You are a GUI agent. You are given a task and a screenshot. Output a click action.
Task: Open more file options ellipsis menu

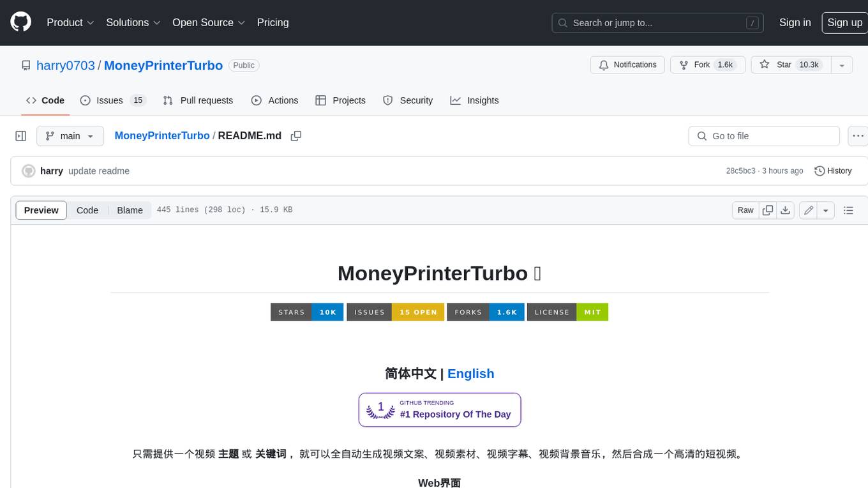point(858,136)
